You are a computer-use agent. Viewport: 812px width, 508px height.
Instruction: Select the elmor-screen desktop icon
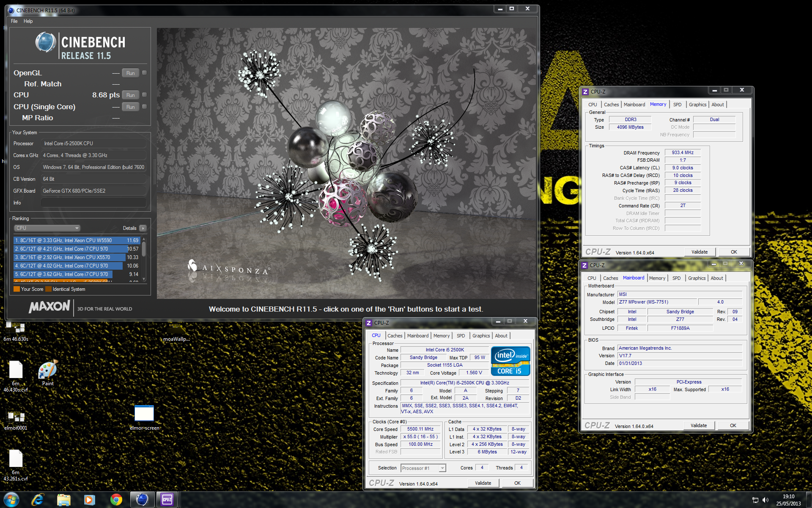[144, 418]
